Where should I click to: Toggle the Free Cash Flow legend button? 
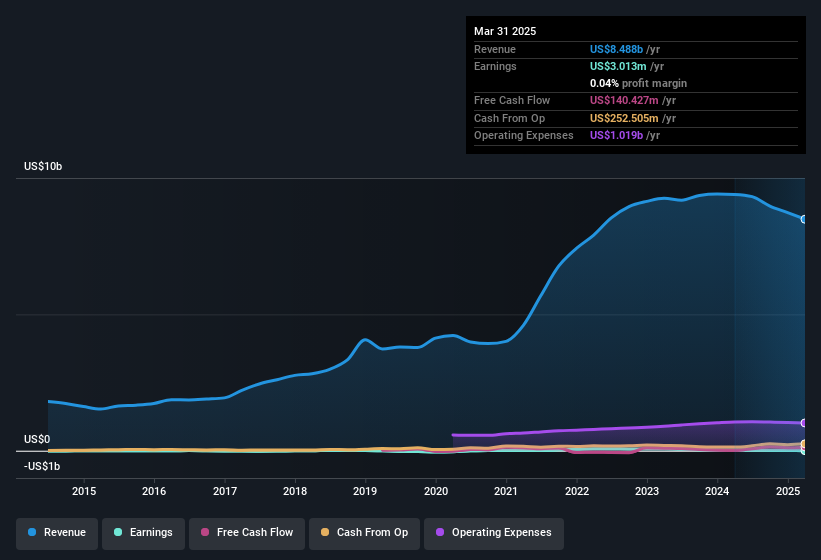point(247,533)
